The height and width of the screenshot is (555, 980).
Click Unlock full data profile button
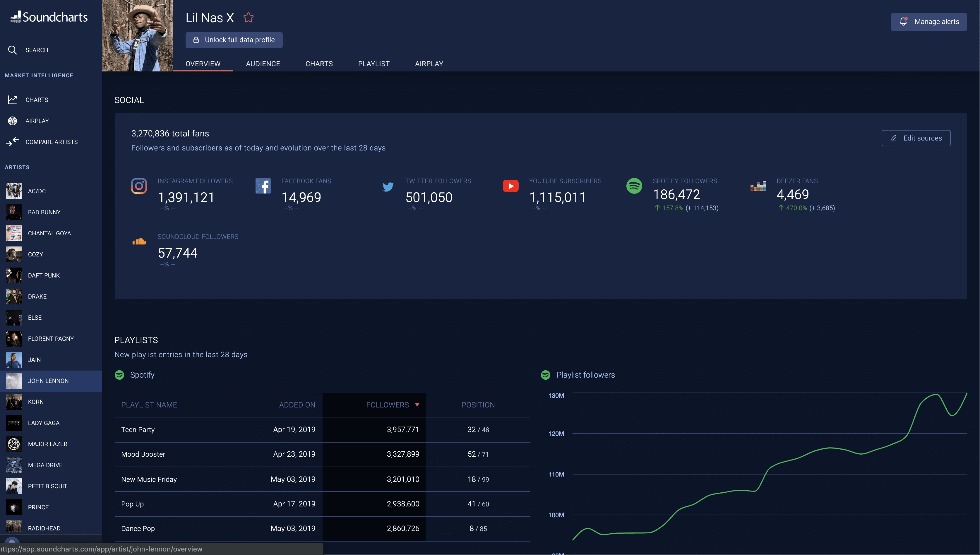tap(234, 40)
